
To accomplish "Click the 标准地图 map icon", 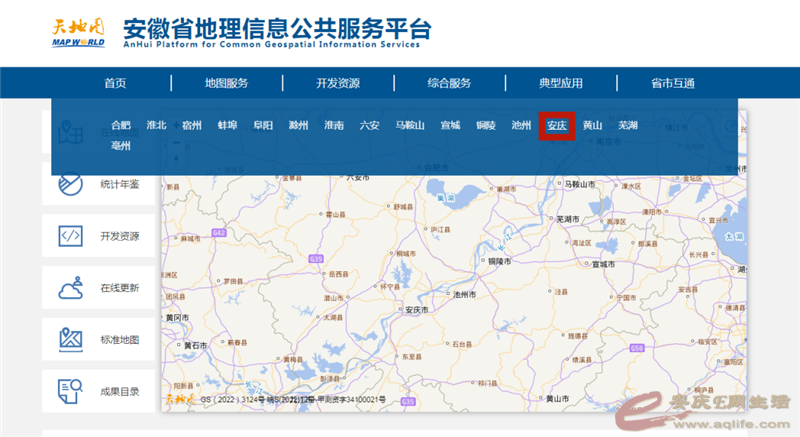I will tap(70, 340).
